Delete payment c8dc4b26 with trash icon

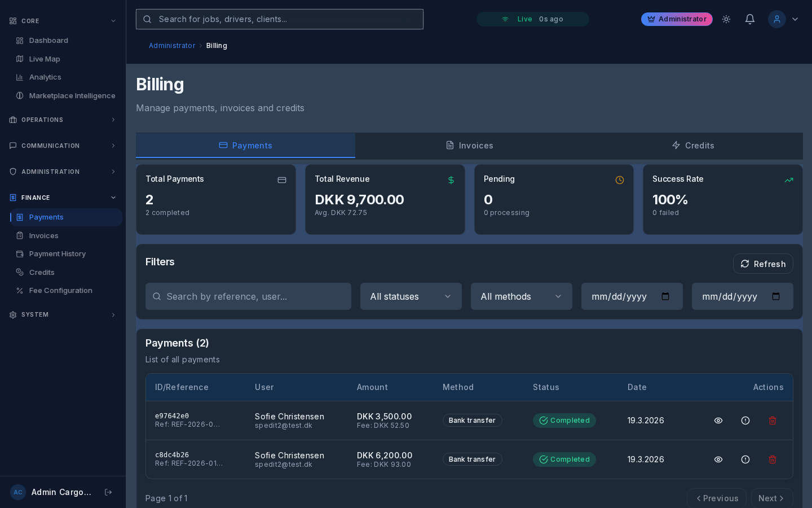click(773, 459)
